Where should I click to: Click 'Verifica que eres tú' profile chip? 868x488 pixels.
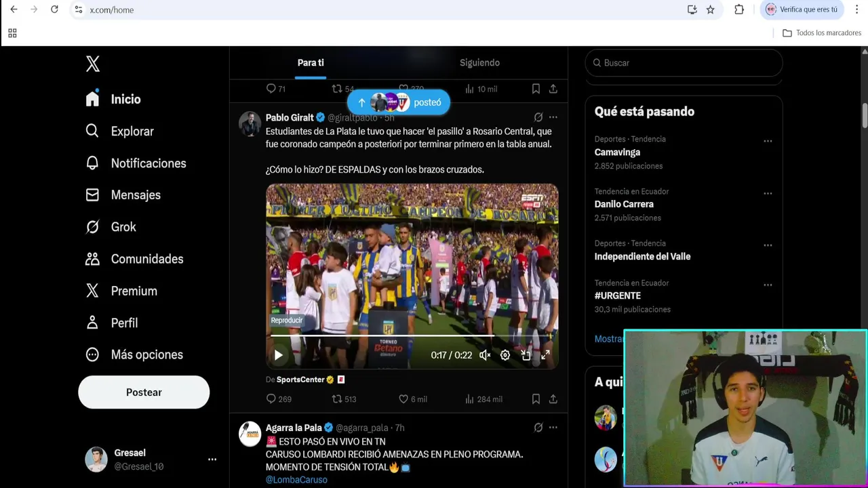(x=802, y=9)
